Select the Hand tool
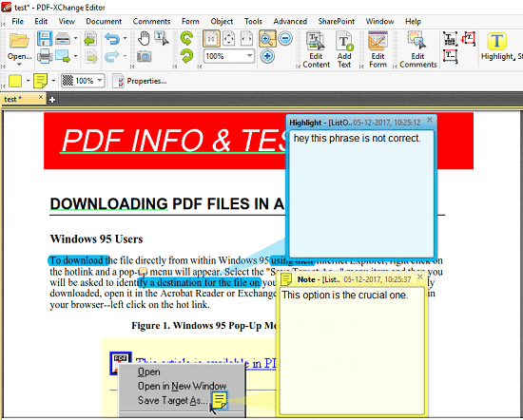 tap(144, 38)
